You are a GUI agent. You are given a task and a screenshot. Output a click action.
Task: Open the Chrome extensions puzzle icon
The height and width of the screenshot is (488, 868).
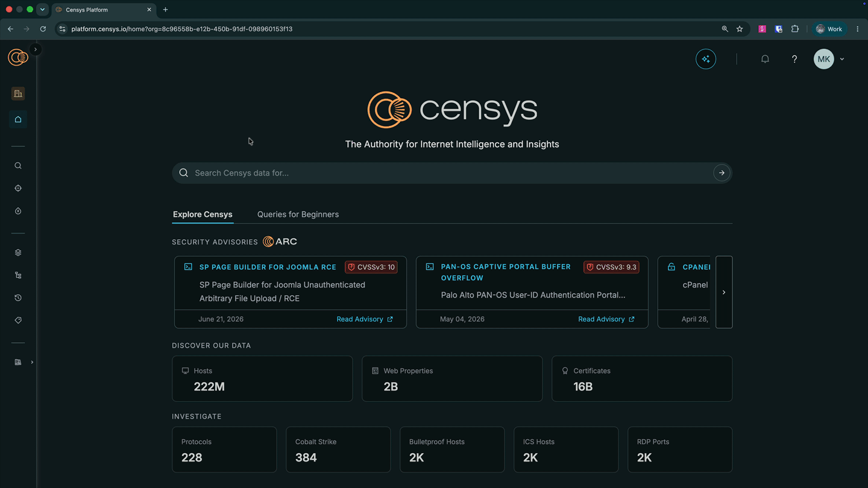coord(795,29)
